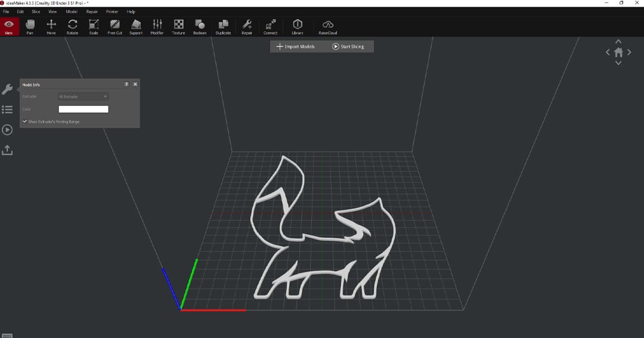
Task: Click the Start Slicing button
Action: [348, 47]
